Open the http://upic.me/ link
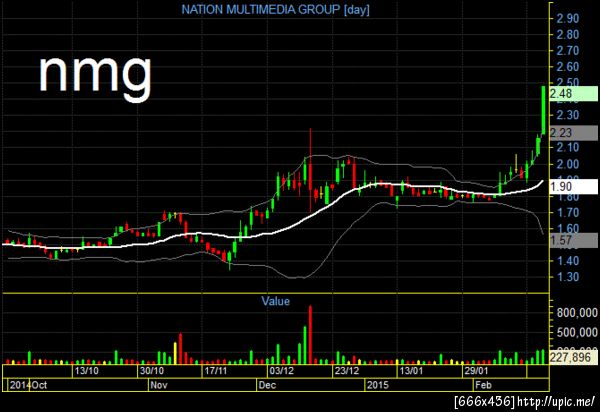This screenshot has width=600, height=412. (556, 402)
